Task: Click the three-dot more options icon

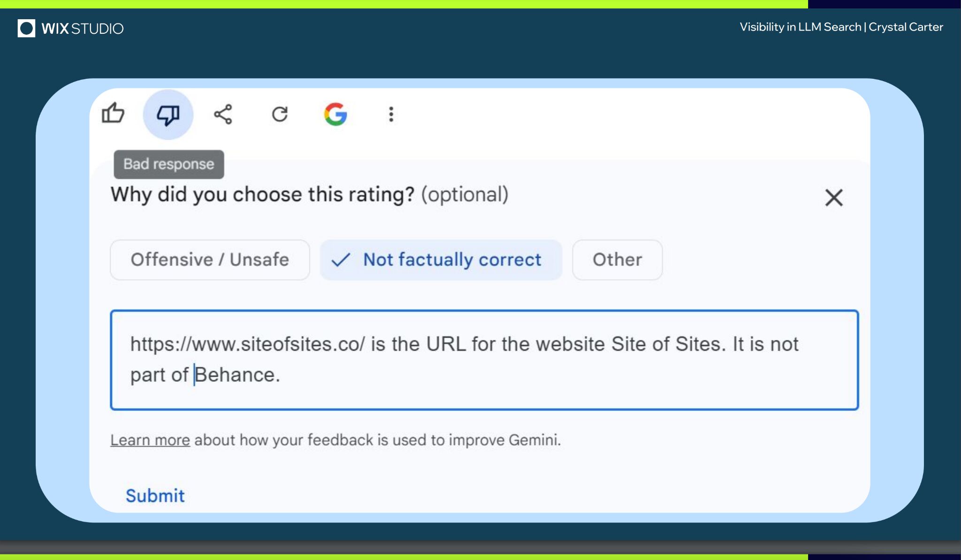Action: click(x=390, y=114)
